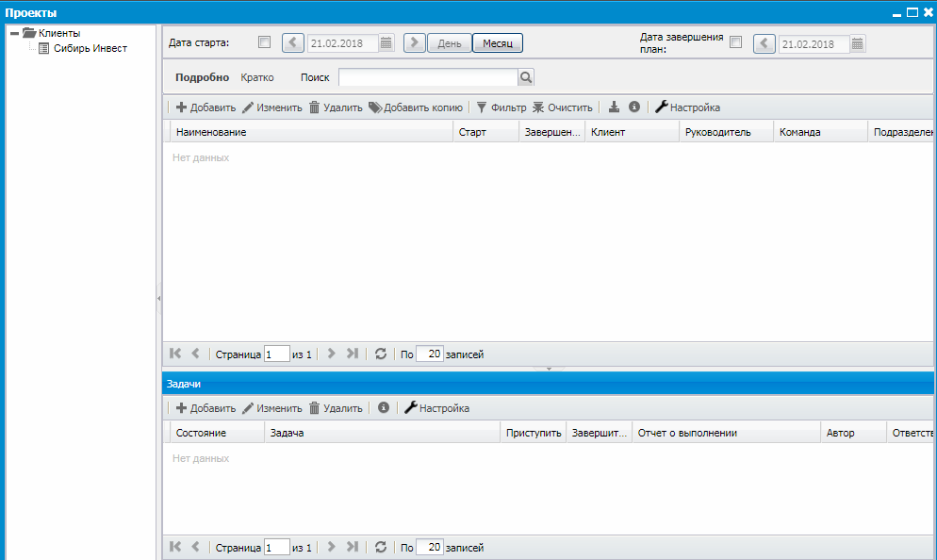937x560 pixels.
Task: Sort by Состояние column
Action: coord(217,433)
